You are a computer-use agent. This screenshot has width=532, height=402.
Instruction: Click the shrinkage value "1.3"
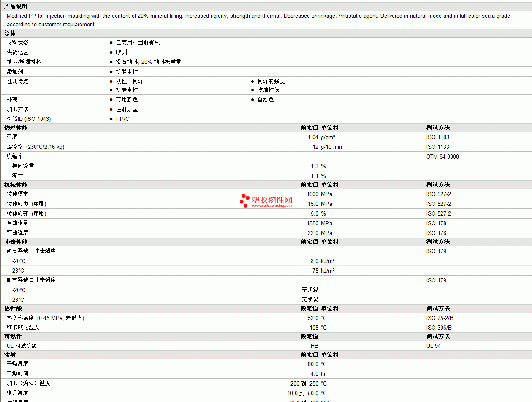point(315,166)
